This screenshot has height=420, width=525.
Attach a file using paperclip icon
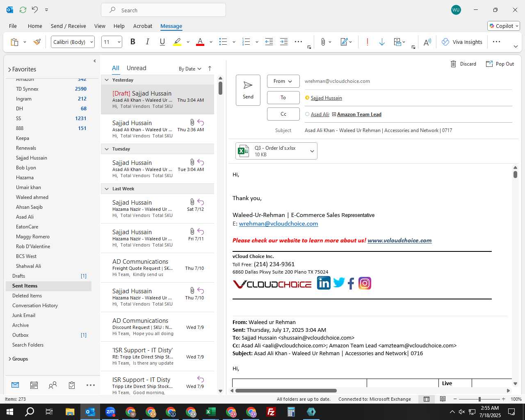click(323, 42)
